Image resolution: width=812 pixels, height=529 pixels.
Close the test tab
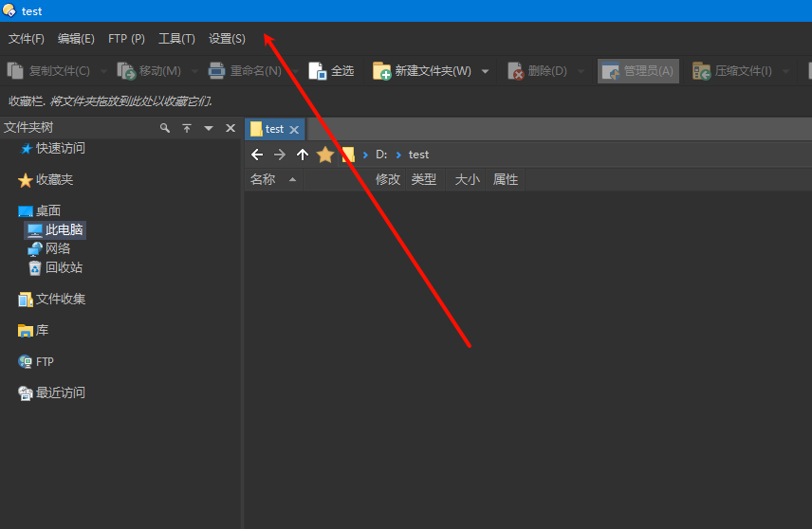click(294, 129)
